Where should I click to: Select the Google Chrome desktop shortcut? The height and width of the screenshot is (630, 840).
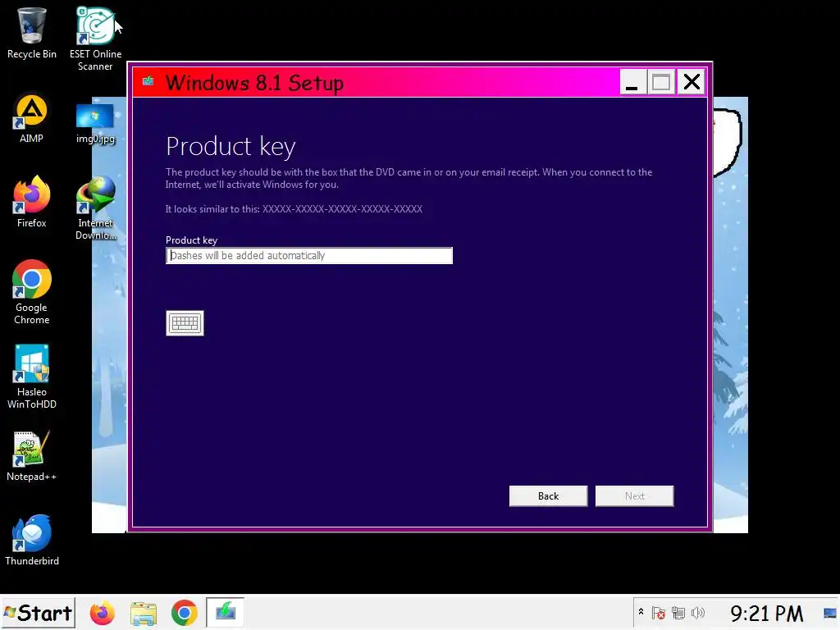[x=32, y=292]
